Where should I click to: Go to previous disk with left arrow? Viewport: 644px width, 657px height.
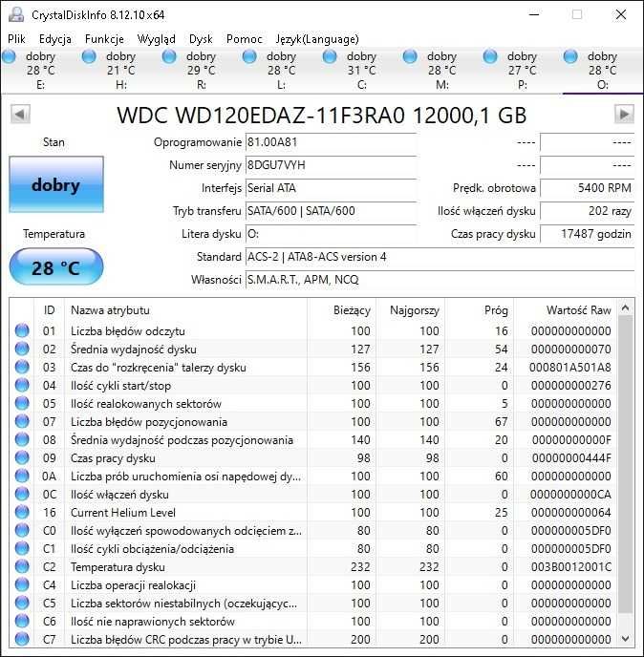(20, 114)
